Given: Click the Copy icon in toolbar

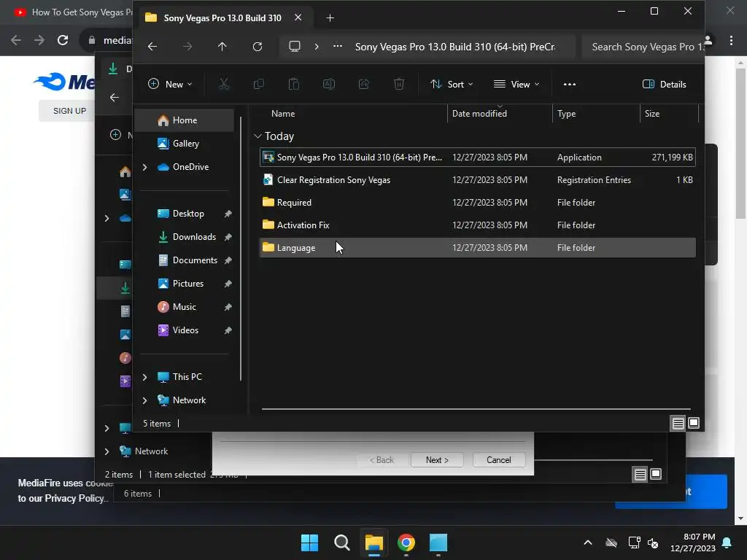Looking at the screenshot, I should (x=259, y=85).
